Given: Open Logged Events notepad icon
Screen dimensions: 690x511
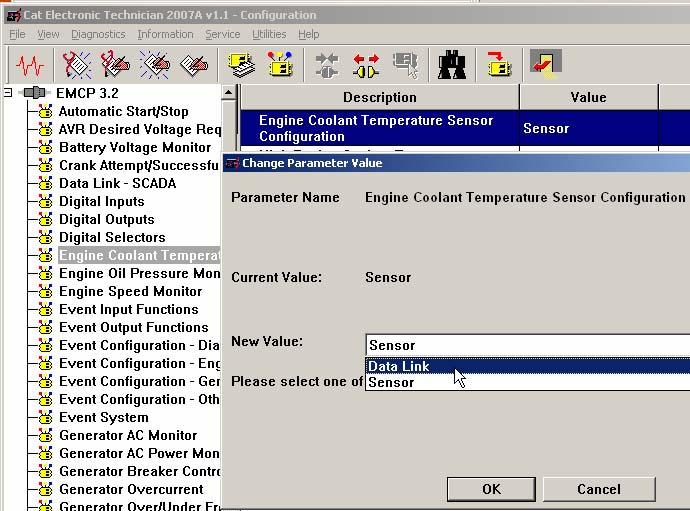Looking at the screenshot, I should click(x=194, y=65).
